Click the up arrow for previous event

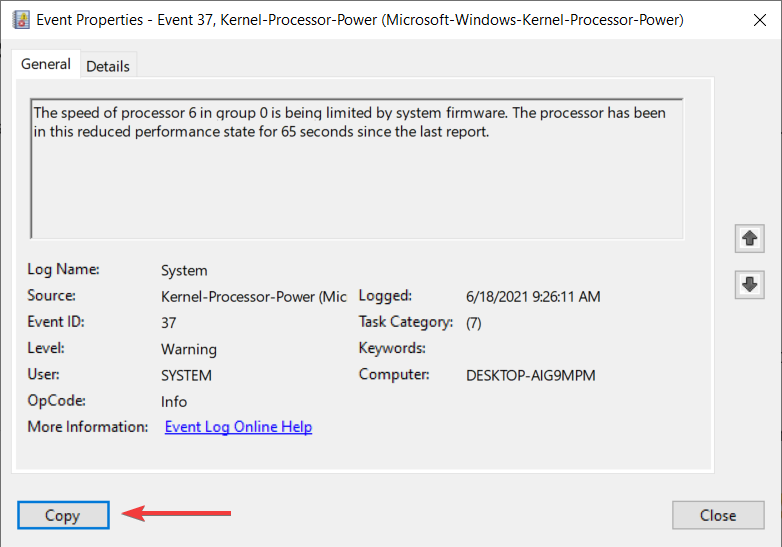click(x=749, y=238)
